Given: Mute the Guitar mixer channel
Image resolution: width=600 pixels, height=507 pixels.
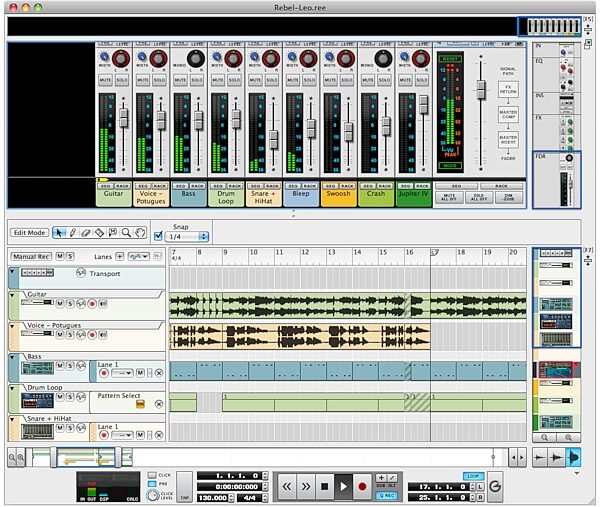Looking at the screenshot, I should coord(105,80).
